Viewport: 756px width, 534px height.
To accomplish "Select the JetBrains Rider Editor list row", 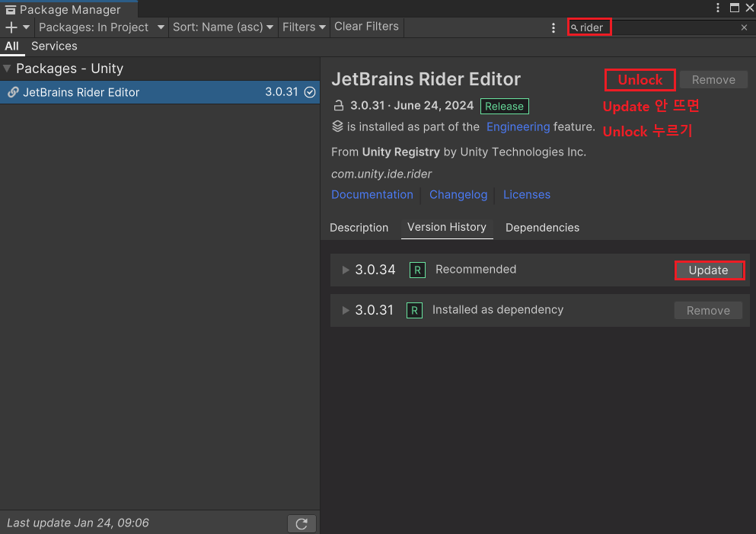I will (x=160, y=92).
